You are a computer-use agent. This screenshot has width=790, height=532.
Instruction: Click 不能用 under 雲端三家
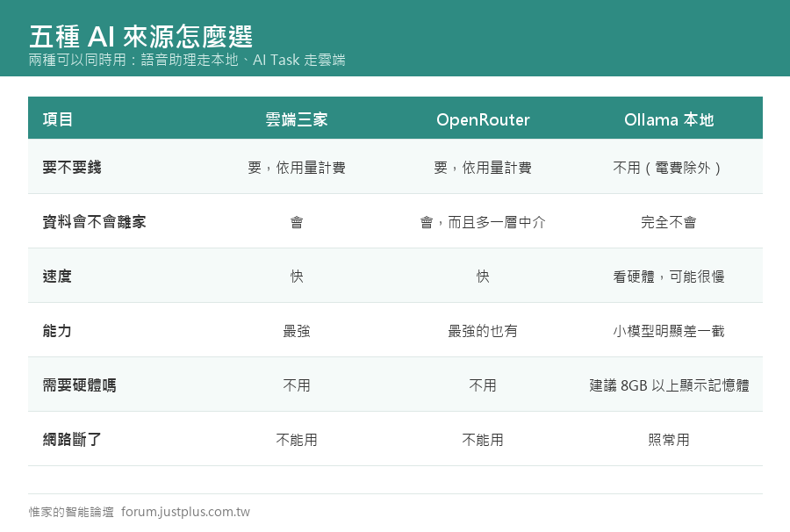click(297, 439)
